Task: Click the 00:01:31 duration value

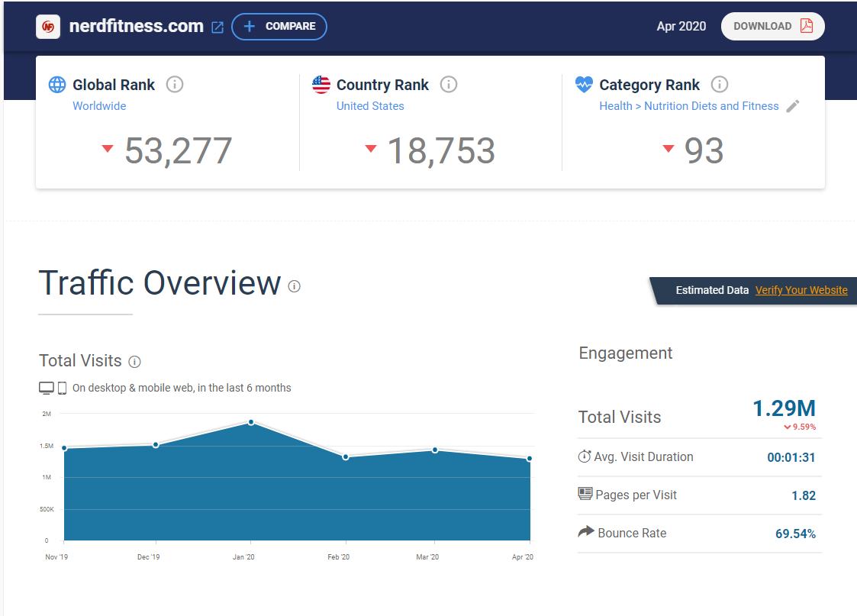Action: [x=791, y=457]
